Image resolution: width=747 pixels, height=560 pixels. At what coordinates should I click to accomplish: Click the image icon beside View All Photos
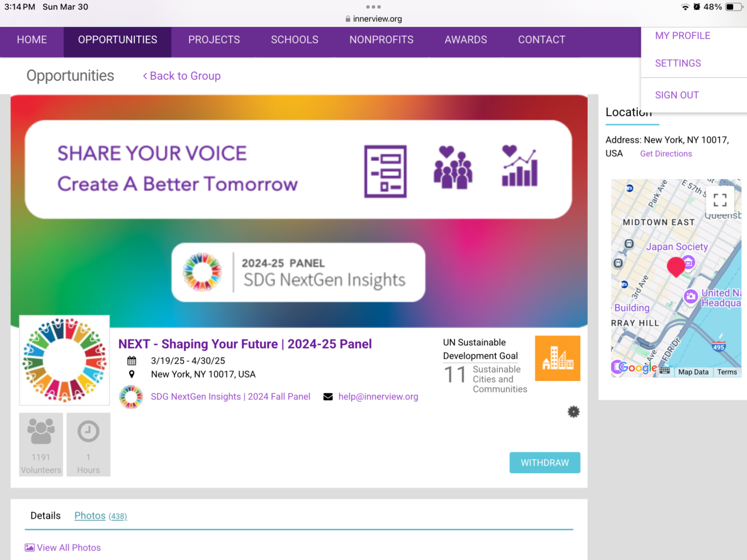click(x=30, y=548)
